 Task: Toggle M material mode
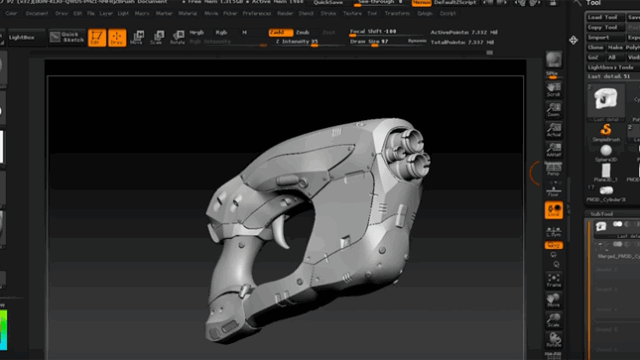(x=244, y=32)
